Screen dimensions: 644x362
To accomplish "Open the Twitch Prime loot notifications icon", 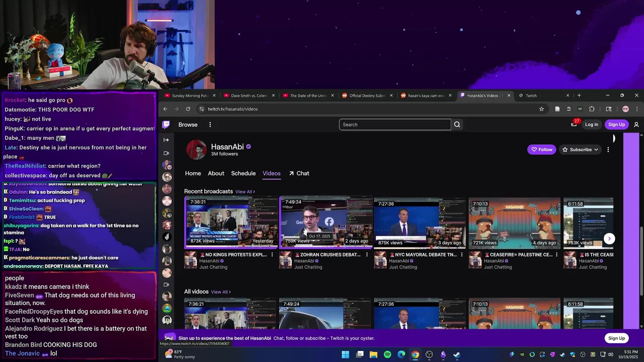I will (x=574, y=124).
